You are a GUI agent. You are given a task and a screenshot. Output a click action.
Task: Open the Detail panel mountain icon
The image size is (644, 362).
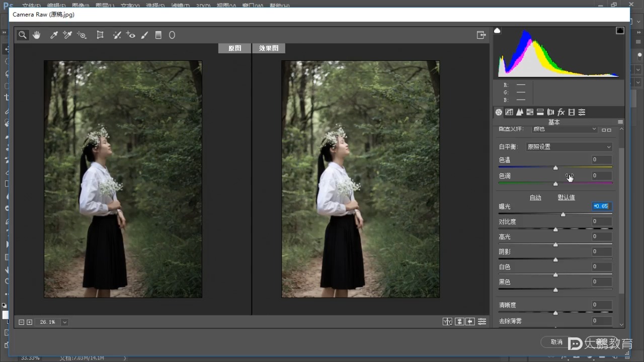(520, 112)
